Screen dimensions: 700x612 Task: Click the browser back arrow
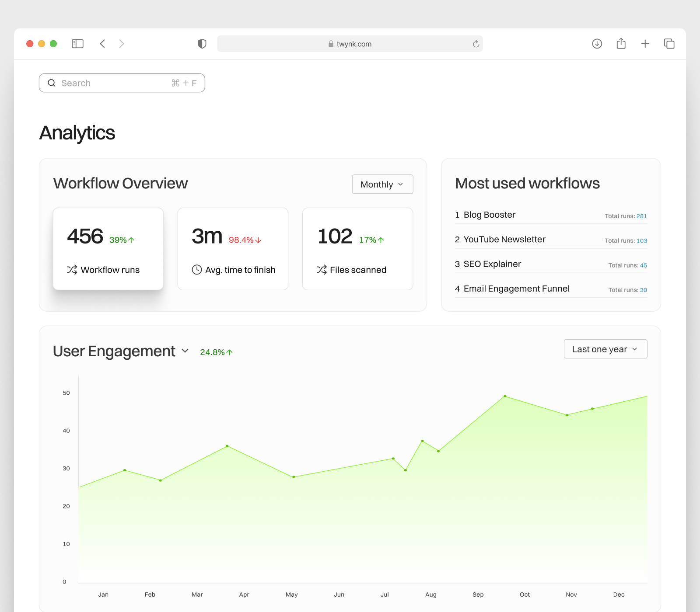[102, 44]
